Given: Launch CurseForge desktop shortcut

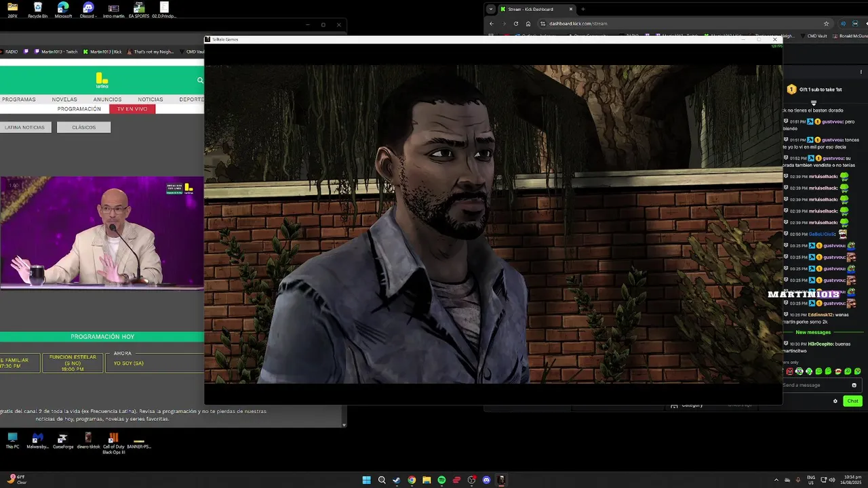Looking at the screenshot, I should pos(63,441).
